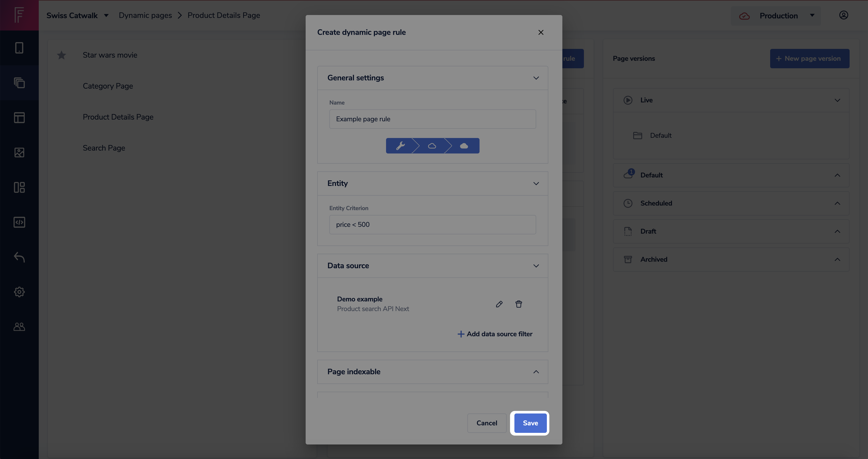Open the stacked pages icon in the sidebar
Image resolution: width=868 pixels, height=459 pixels.
point(19,83)
